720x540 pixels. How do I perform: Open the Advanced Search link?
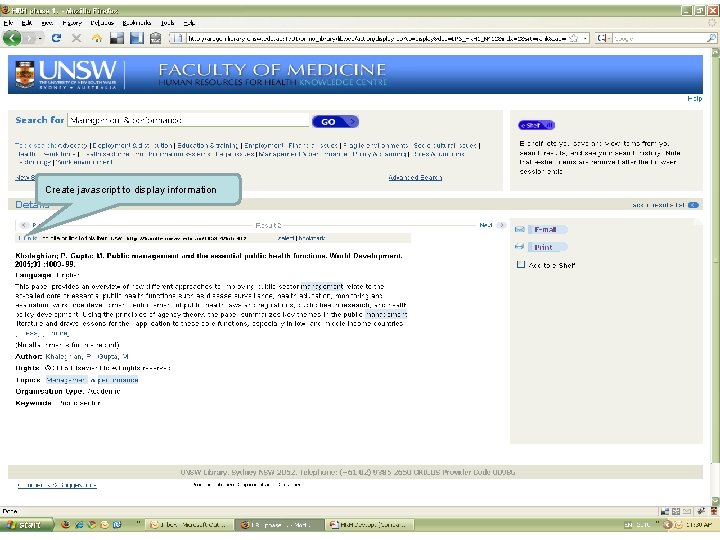415,177
